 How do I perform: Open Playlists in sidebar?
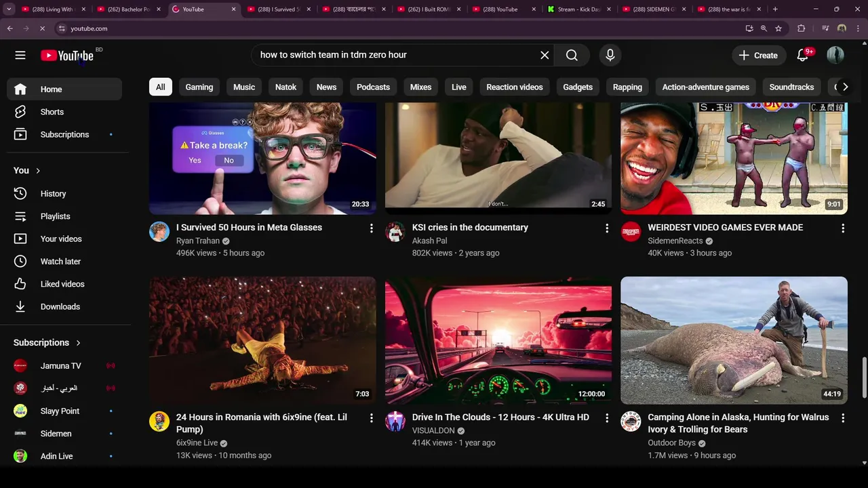[x=64, y=216]
